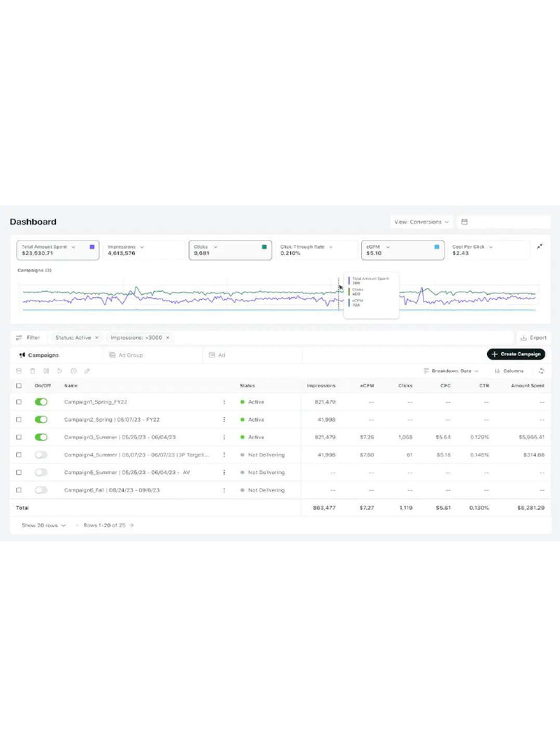Viewport: 560px width, 747px height.
Task: Sort by Amount Spent column header
Action: [528, 385]
